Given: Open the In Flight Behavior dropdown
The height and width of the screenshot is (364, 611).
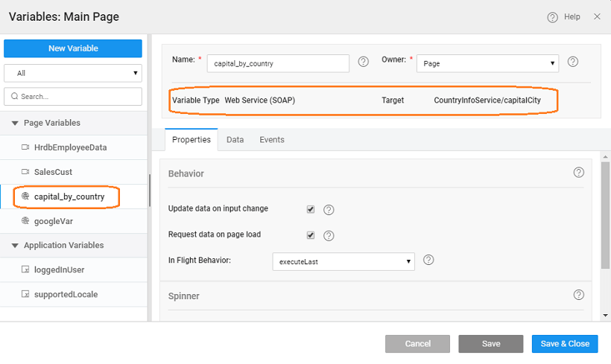Looking at the screenshot, I should [344, 261].
